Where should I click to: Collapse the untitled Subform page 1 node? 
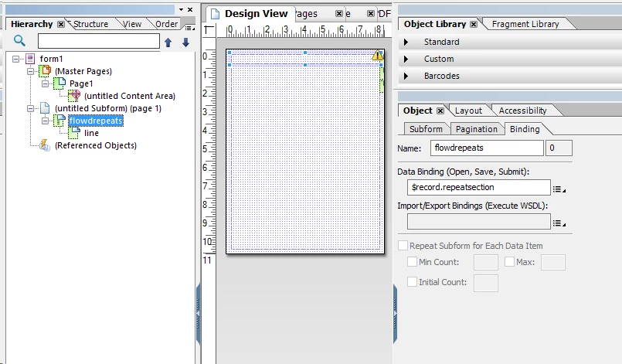[x=30, y=108]
